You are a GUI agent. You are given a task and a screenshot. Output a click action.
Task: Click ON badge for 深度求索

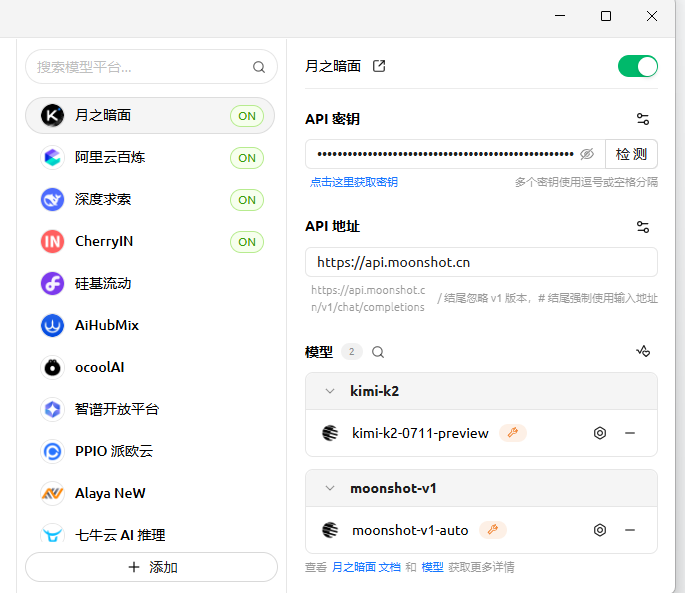point(247,200)
